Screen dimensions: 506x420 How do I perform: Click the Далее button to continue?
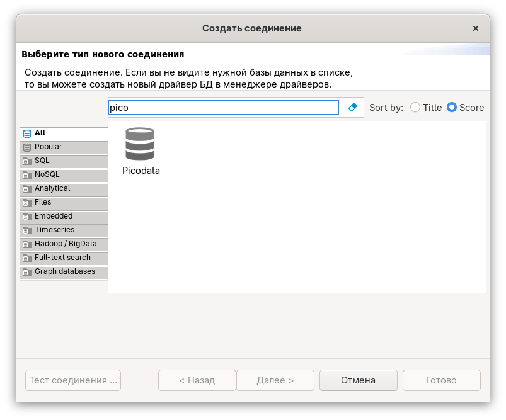tap(275, 380)
